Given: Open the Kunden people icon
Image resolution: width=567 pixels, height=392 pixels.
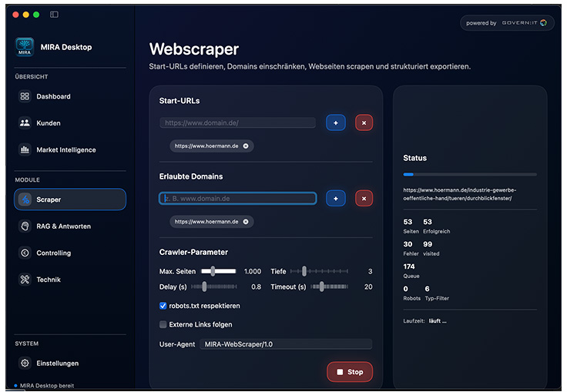Looking at the screenshot, I should click(x=25, y=123).
